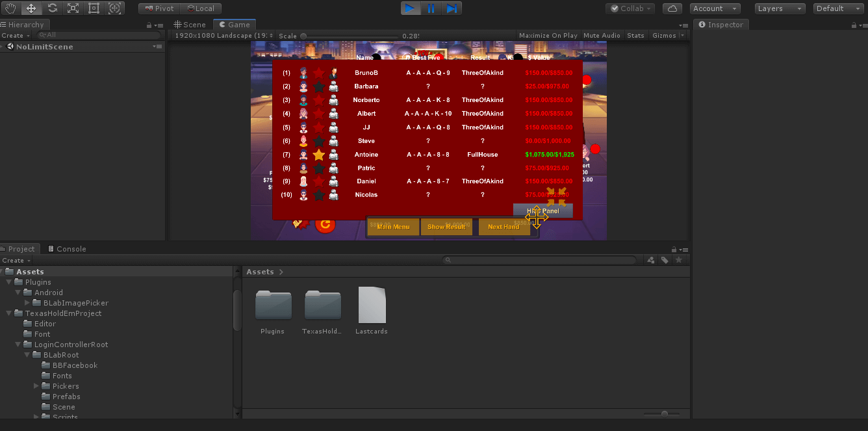The width and height of the screenshot is (868, 431).
Task: Click the Next Hand button
Action: (x=504, y=227)
